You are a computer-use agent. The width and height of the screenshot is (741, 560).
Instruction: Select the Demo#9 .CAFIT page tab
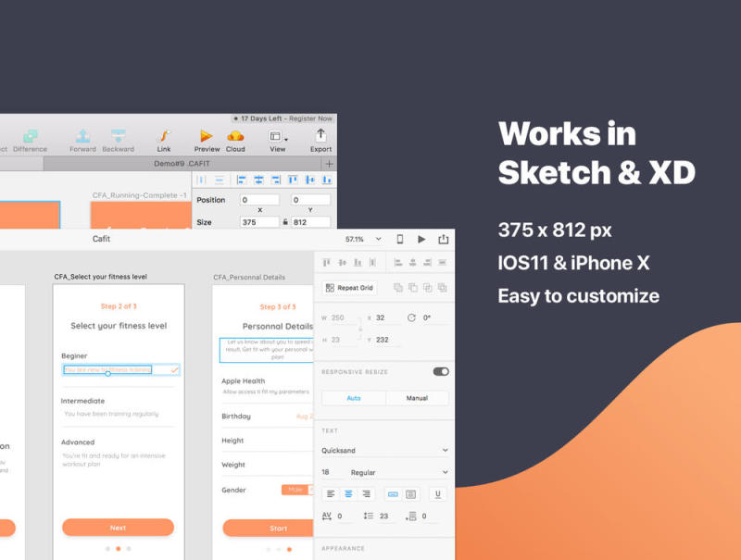coord(184,163)
